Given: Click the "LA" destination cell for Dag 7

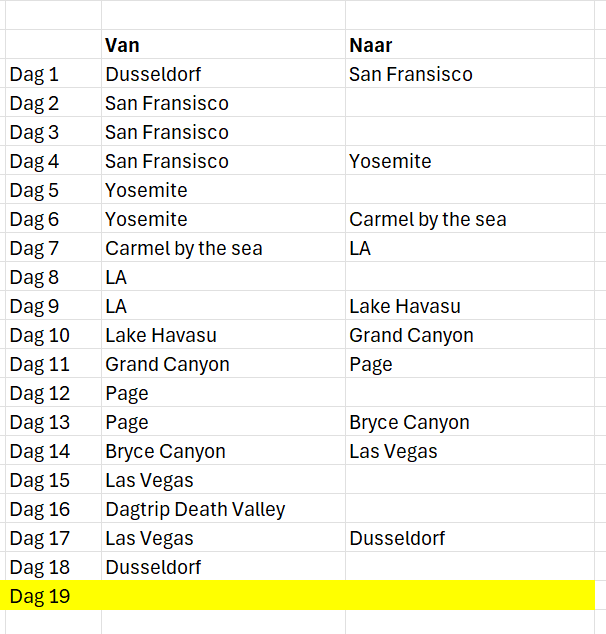Looking at the screenshot, I should pyautogui.click(x=360, y=248).
